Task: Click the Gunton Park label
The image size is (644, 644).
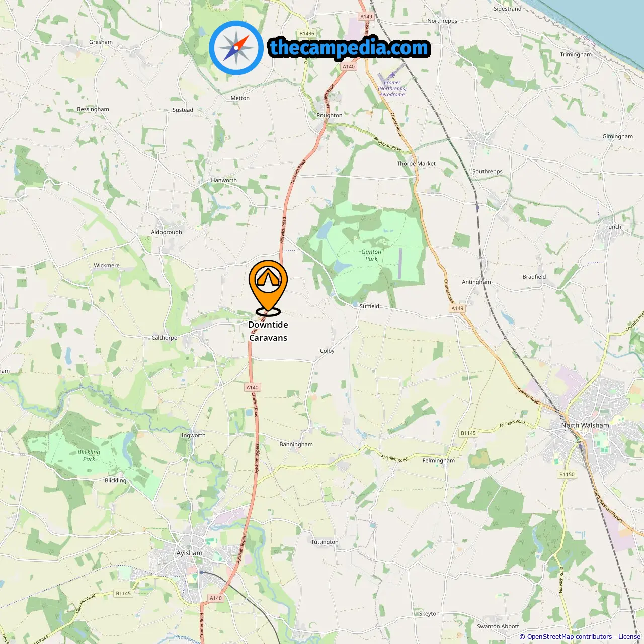Action: pos(371,255)
